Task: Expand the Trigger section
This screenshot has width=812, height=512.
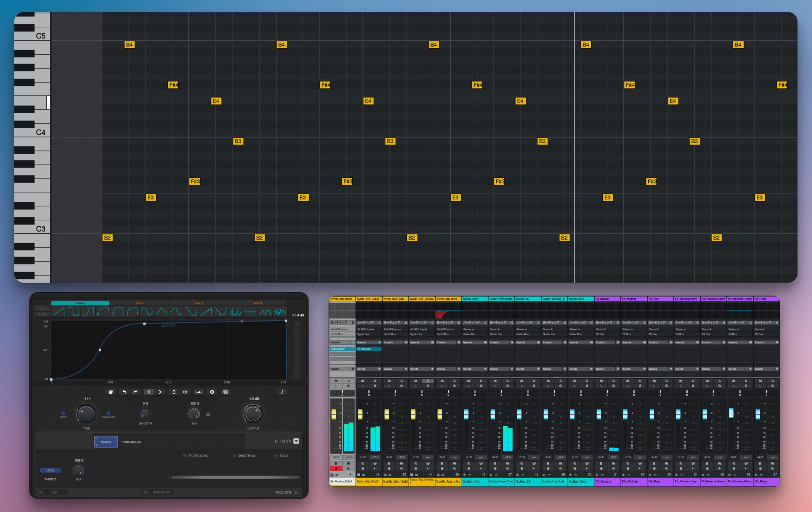Action: (x=296, y=493)
